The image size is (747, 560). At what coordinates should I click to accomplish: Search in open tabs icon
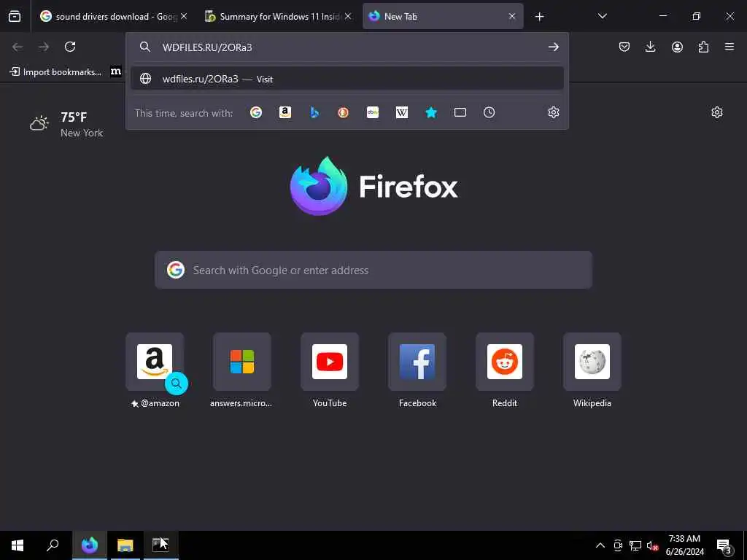click(x=460, y=112)
